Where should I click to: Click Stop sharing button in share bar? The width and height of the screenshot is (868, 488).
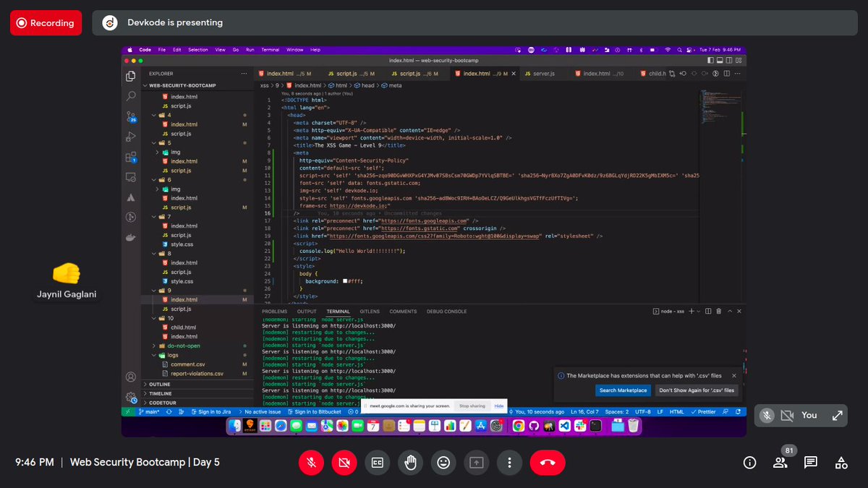click(472, 406)
